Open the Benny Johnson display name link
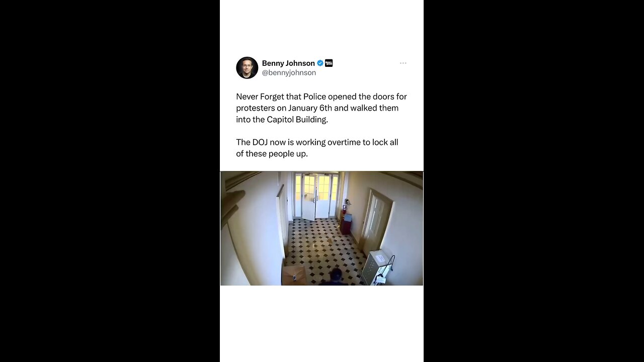 coord(288,63)
